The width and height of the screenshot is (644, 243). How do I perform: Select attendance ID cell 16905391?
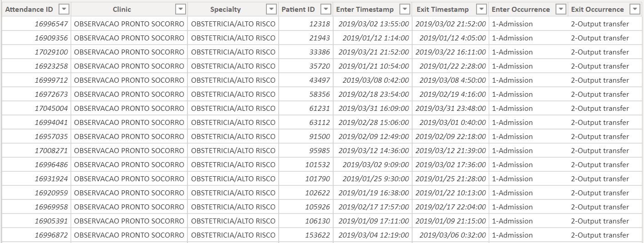pos(51,221)
